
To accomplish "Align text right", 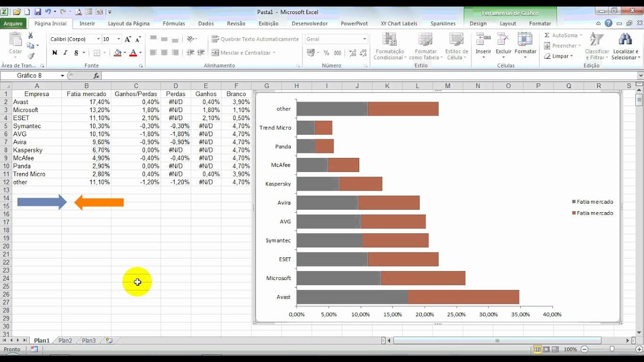I will pos(175,53).
